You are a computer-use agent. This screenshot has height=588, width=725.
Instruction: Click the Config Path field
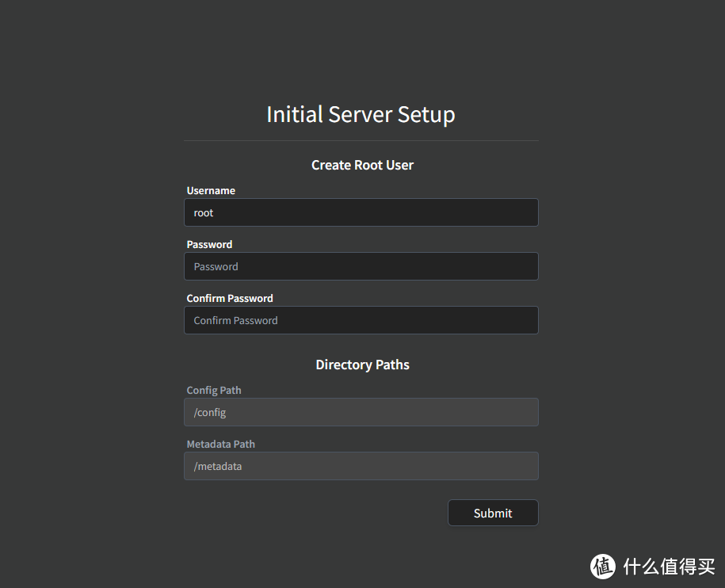coord(361,412)
